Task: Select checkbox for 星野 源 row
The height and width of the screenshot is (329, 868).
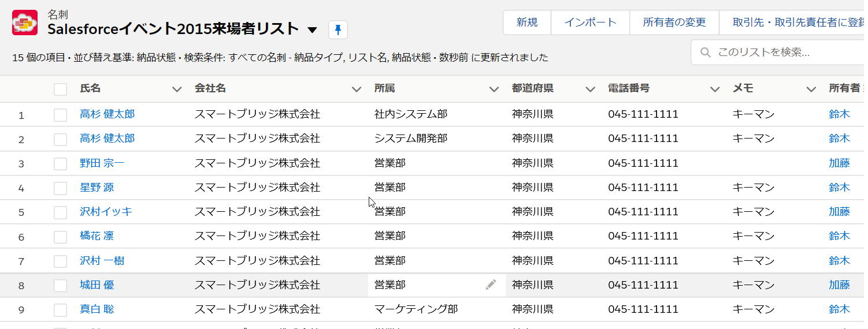Action: 60,188
